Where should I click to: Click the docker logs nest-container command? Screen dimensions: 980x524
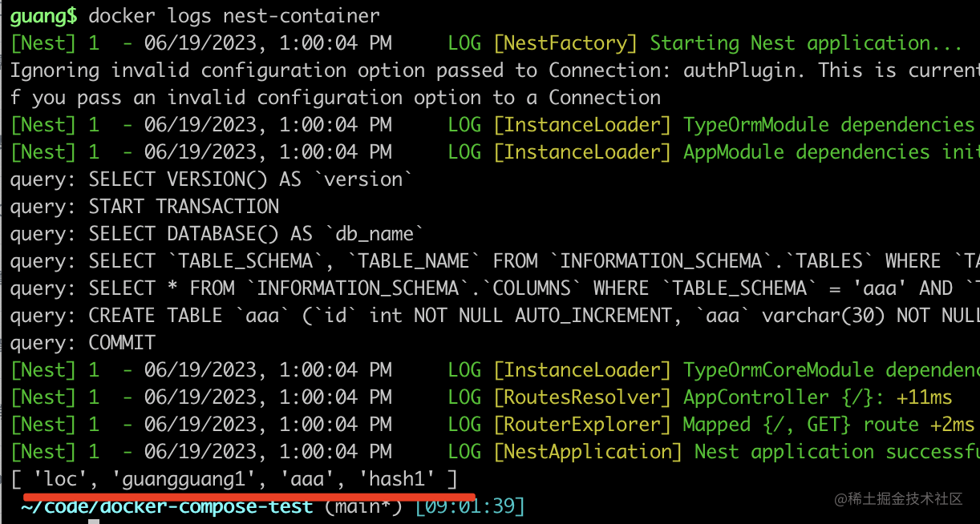point(234,15)
